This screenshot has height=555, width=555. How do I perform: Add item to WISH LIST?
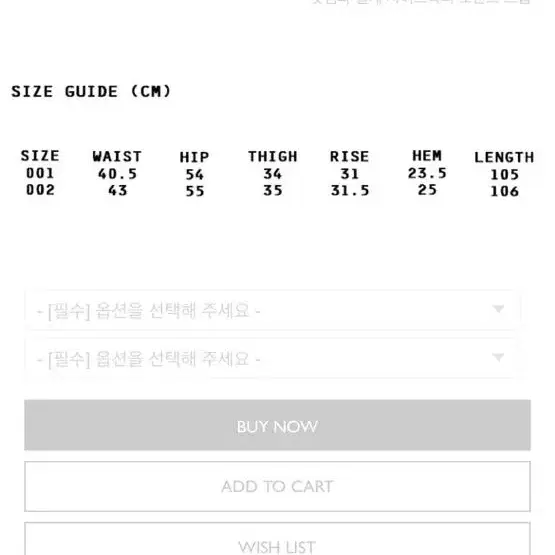click(x=277, y=539)
